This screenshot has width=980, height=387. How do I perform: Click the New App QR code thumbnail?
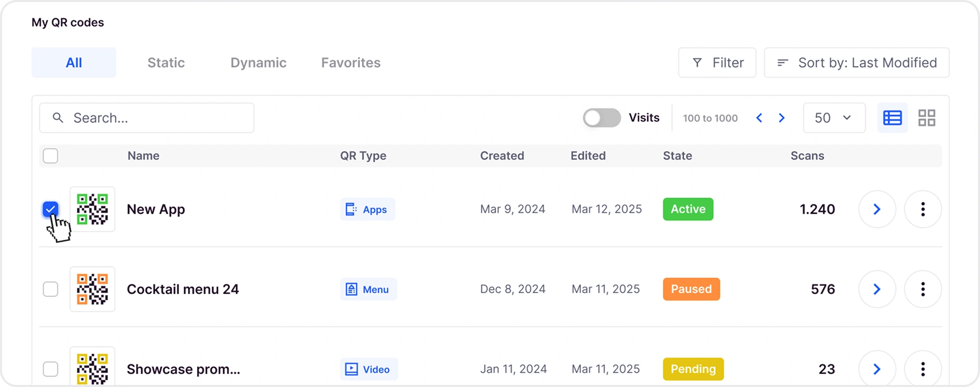tap(92, 209)
